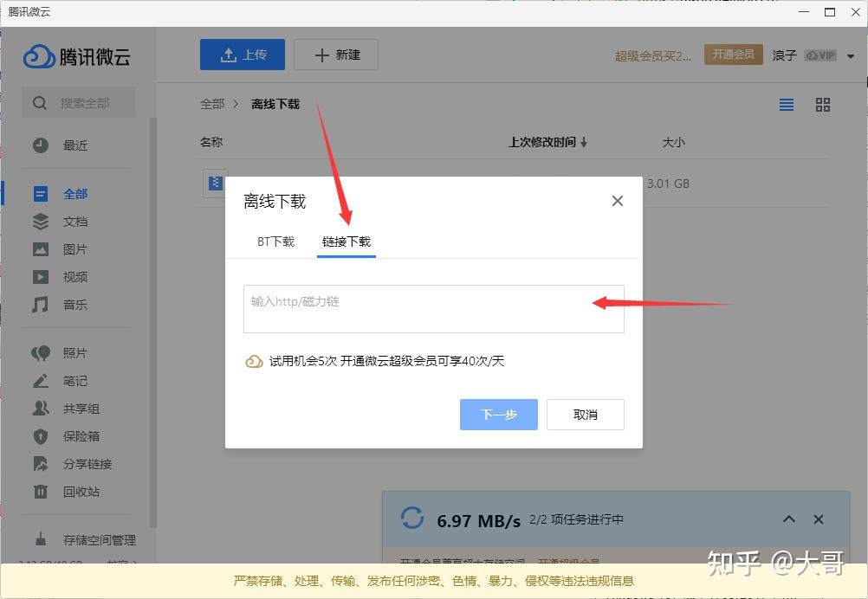Image resolution: width=868 pixels, height=599 pixels.
Task: Open the 回收站 trash bin icon
Action: click(x=41, y=491)
